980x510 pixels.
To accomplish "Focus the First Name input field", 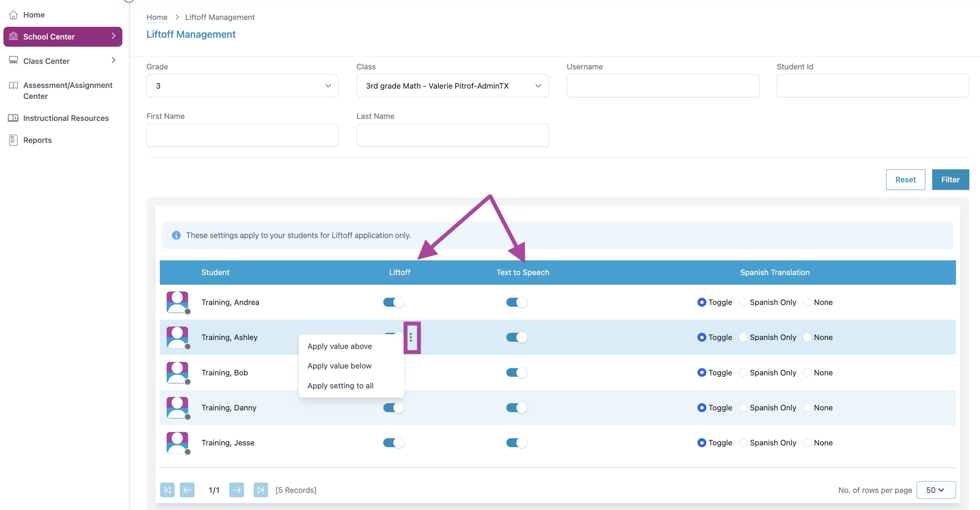I will click(x=242, y=135).
